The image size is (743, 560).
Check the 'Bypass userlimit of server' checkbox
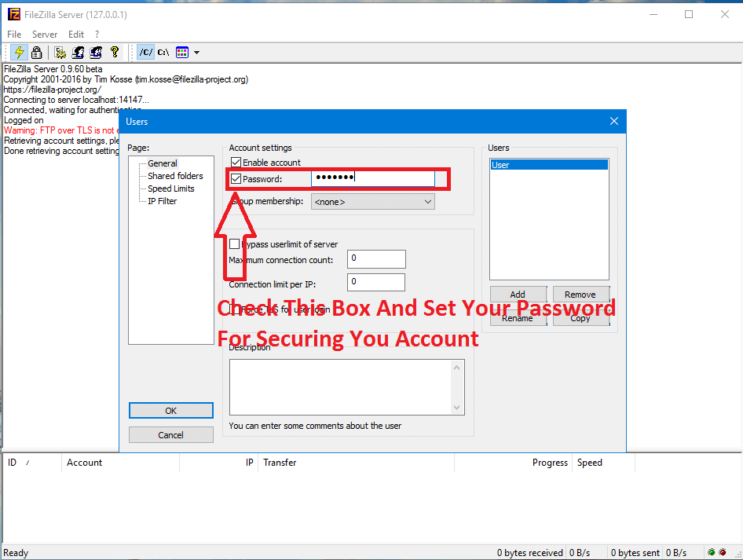coord(232,244)
